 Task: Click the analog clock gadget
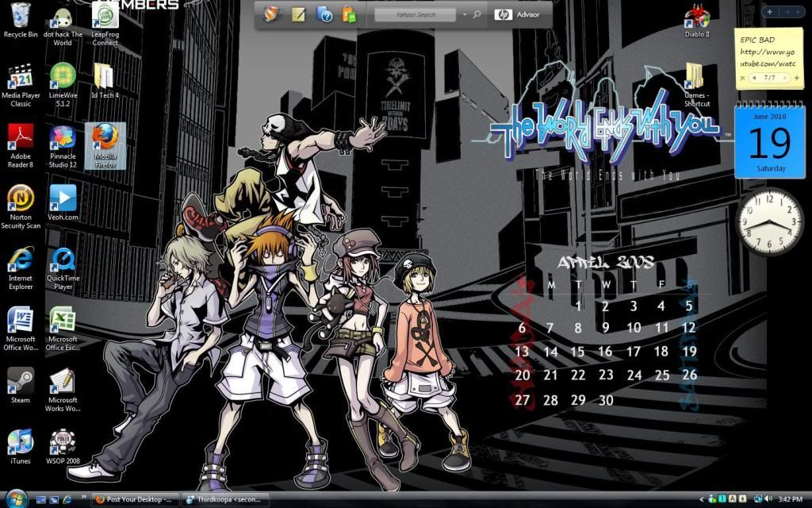click(769, 221)
